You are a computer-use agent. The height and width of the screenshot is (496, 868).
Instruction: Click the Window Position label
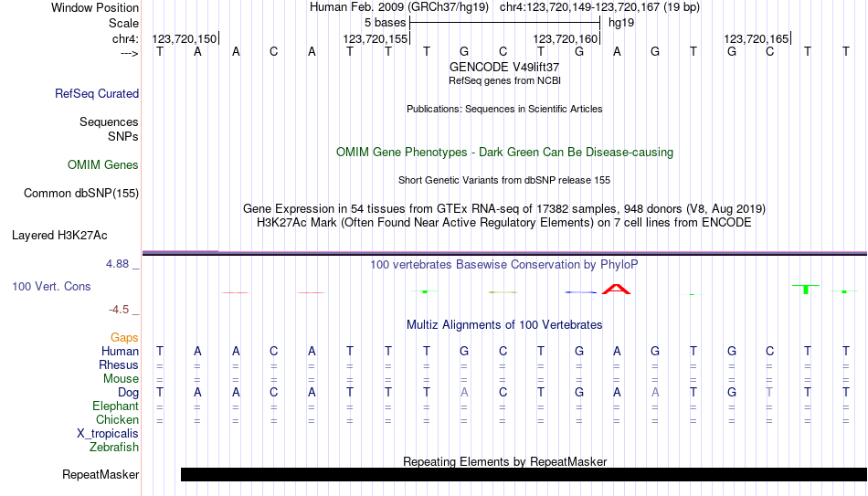point(95,7)
